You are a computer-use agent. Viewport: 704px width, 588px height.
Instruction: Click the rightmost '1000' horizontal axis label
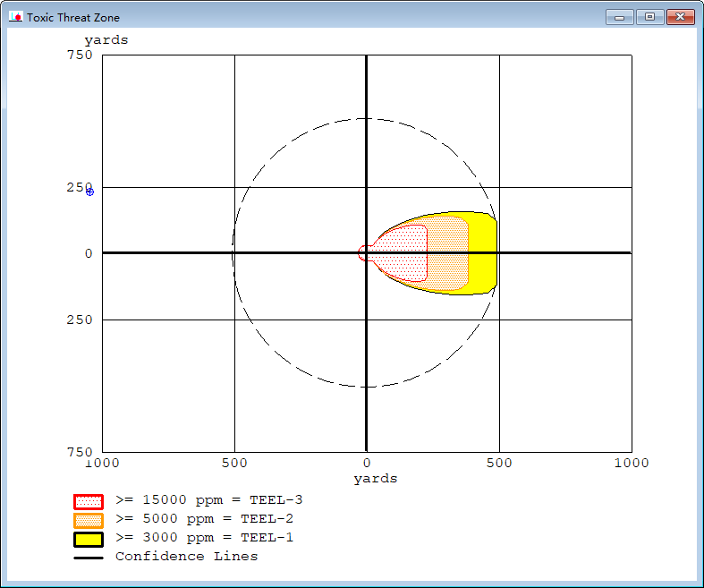tap(632, 463)
